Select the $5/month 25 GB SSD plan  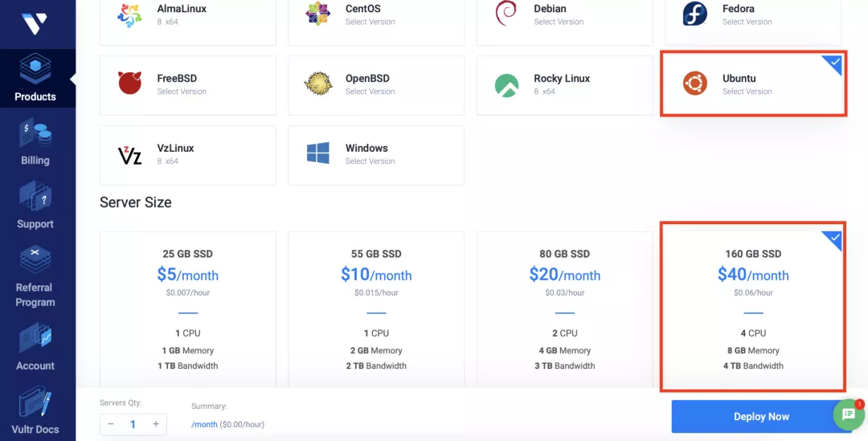point(187,310)
